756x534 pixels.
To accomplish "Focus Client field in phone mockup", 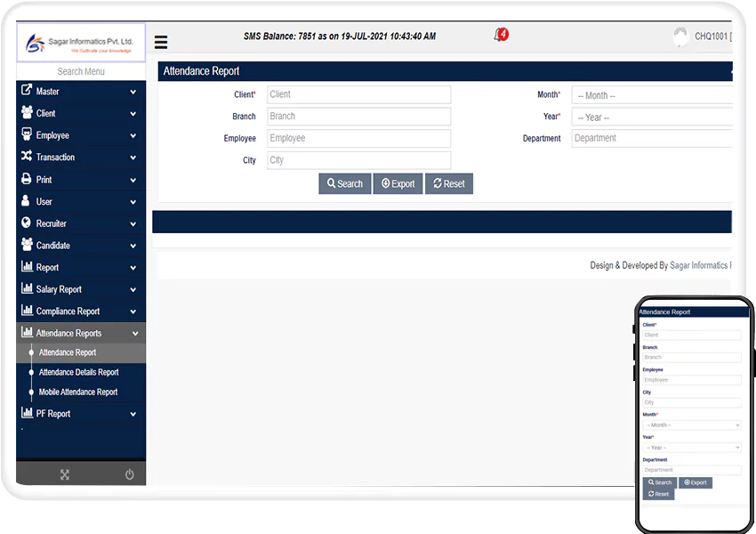I will (x=692, y=335).
